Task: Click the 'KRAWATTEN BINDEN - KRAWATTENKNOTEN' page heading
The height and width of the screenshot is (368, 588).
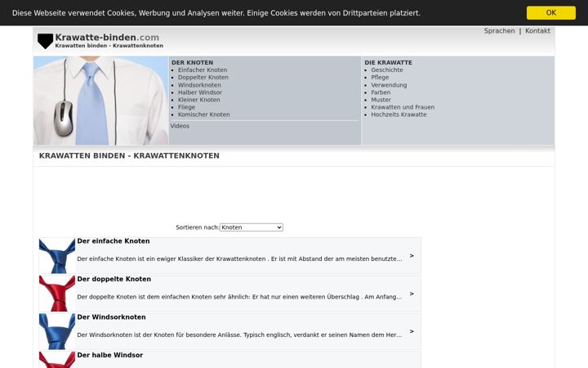Action: click(129, 156)
